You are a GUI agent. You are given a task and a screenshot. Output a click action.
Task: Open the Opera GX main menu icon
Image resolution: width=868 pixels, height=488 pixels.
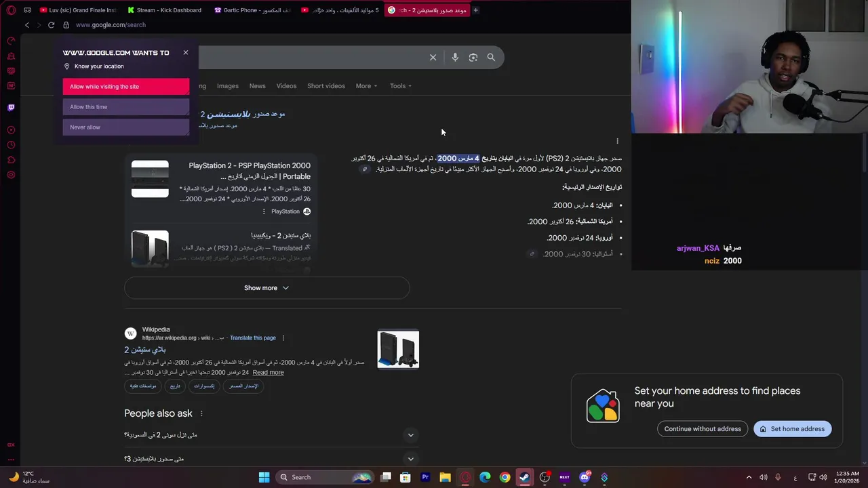tap(11, 10)
